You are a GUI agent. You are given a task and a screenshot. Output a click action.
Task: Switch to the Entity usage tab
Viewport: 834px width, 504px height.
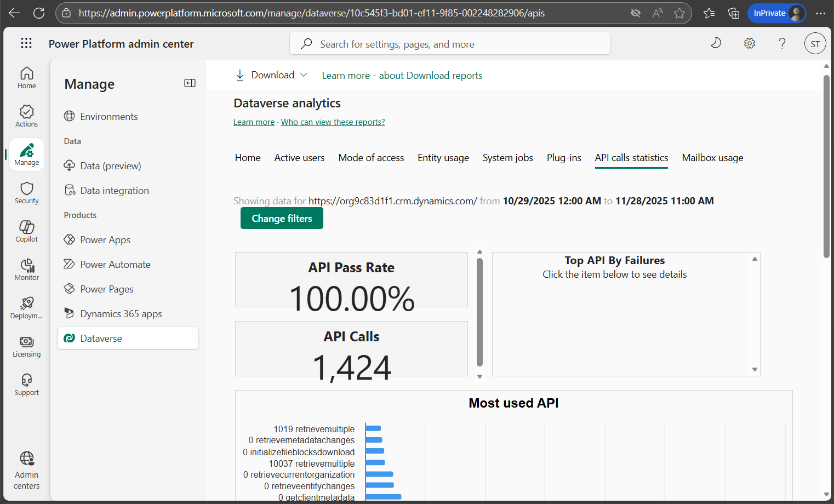[443, 158]
